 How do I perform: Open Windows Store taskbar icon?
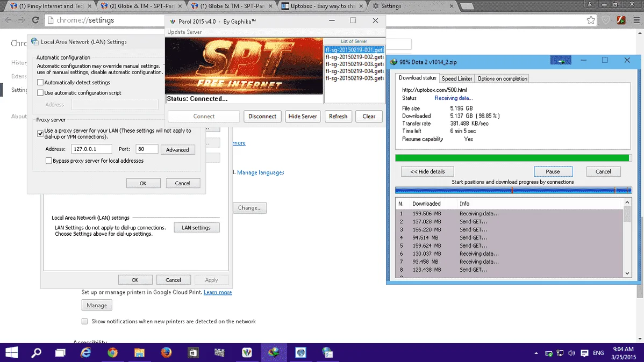(192, 352)
